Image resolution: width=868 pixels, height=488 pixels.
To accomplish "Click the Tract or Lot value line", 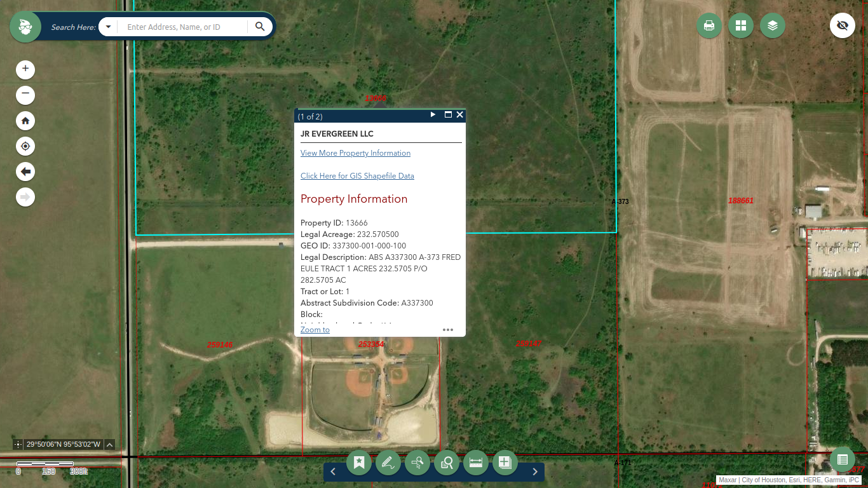I will 325,292.
